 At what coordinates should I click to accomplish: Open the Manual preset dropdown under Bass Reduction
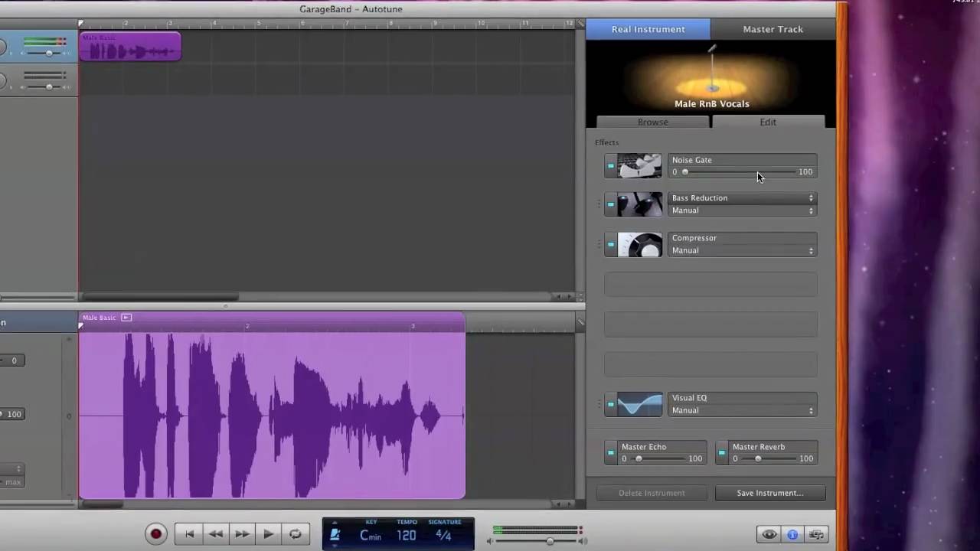[x=742, y=210]
